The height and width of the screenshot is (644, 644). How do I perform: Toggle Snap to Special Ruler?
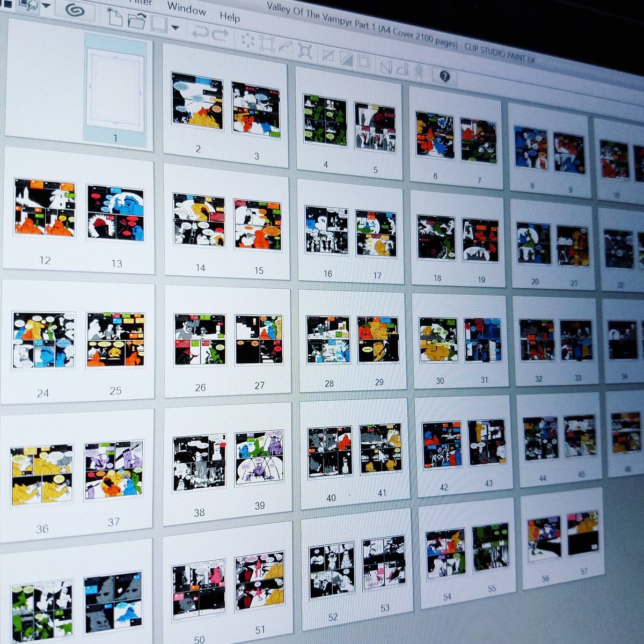[403, 68]
